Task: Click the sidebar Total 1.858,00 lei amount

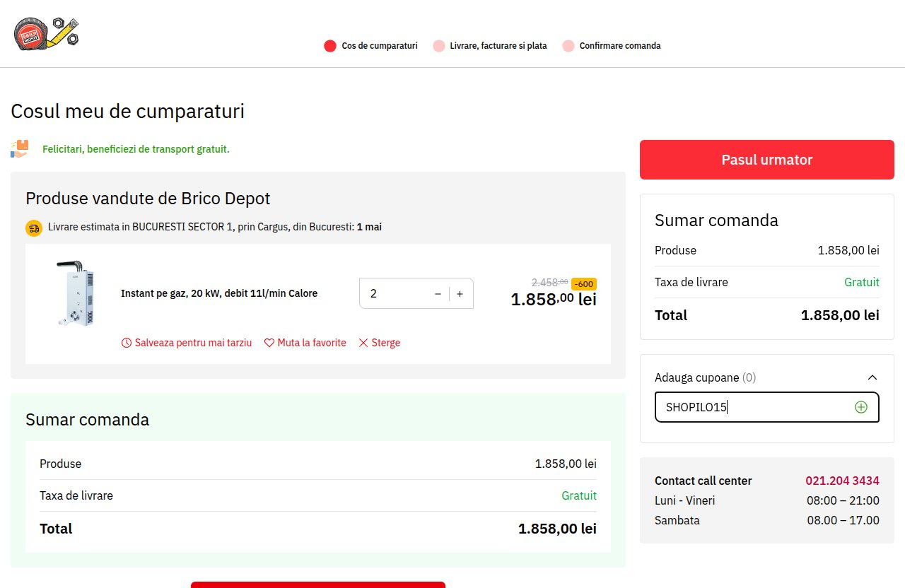Action: pyautogui.click(x=840, y=315)
